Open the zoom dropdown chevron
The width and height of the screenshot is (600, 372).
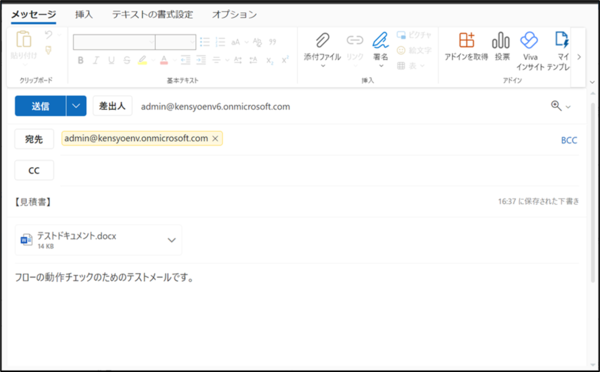point(568,107)
